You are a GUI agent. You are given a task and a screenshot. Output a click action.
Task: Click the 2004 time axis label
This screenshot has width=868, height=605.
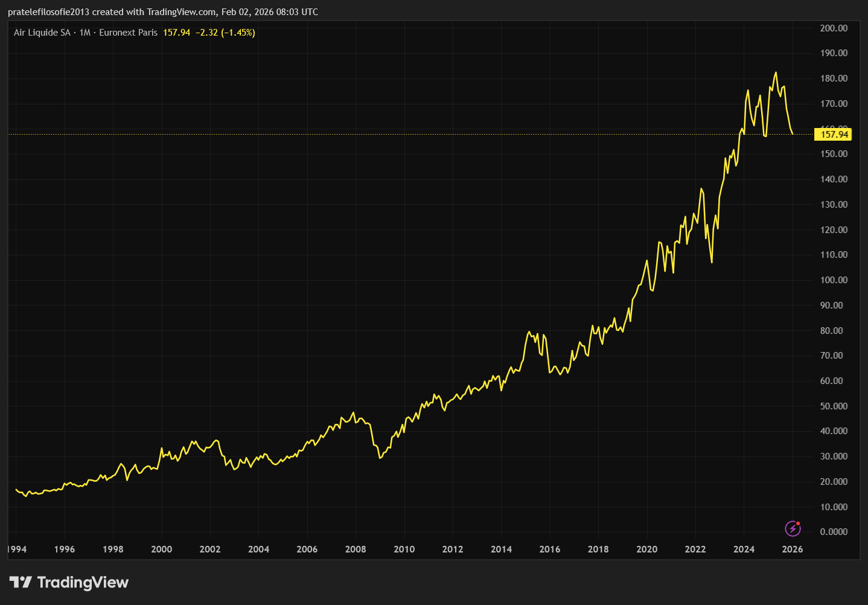click(x=258, y=549)
